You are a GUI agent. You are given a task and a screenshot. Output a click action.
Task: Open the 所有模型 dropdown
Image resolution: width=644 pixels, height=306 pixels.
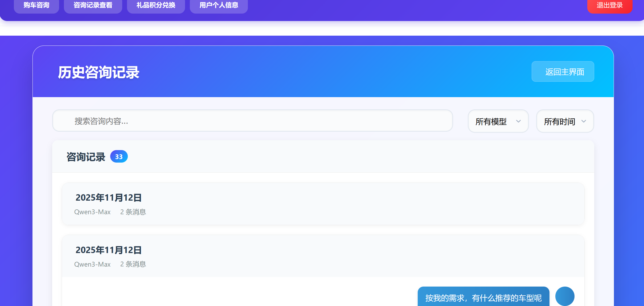click(x=498, y=121)
